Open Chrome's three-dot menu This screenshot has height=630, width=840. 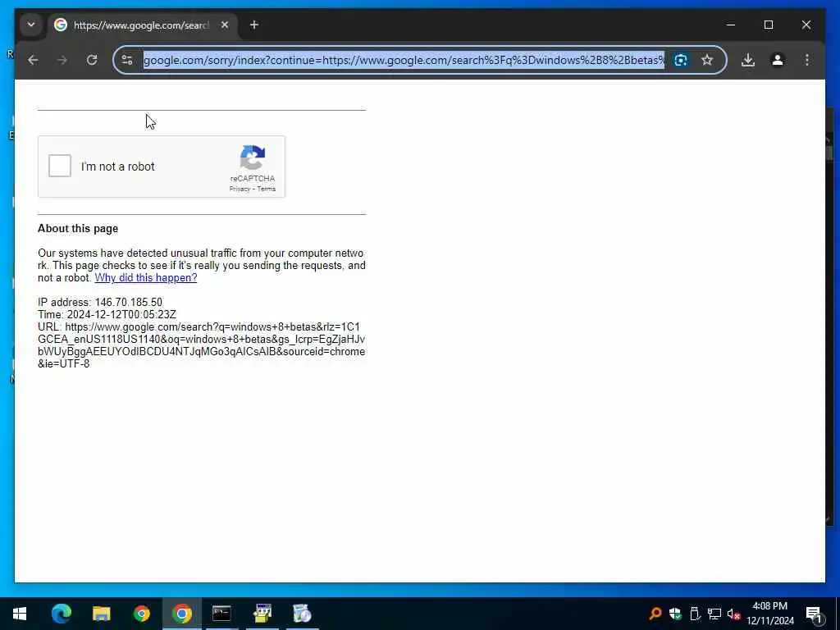(807, 60)
